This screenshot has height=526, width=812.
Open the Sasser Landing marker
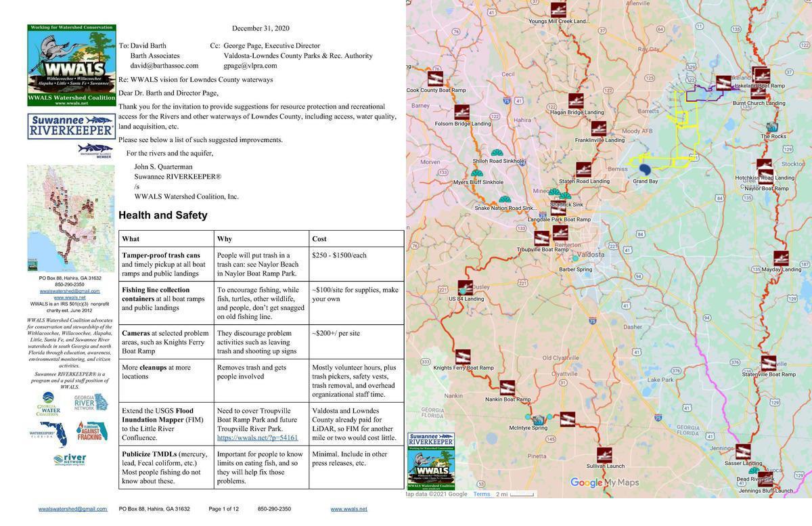[743, 452]
